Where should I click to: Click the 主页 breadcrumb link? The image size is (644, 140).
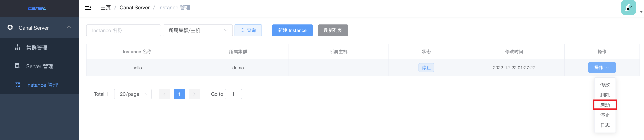click(x=105, y=7)
